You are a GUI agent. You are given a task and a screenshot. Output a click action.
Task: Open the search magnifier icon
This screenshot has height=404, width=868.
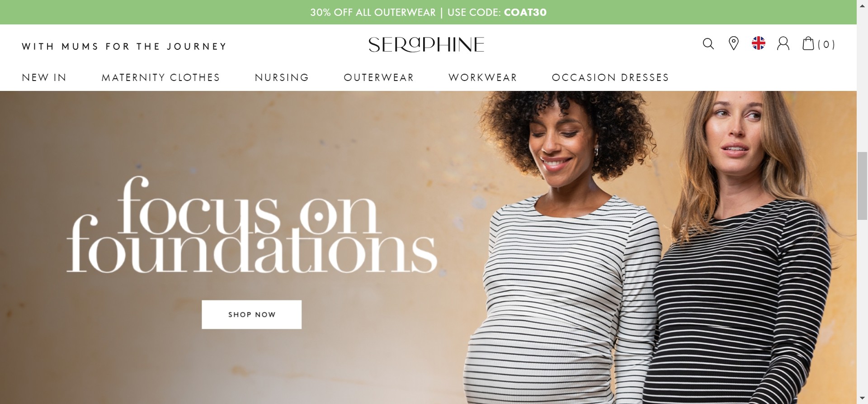point(708,44)
